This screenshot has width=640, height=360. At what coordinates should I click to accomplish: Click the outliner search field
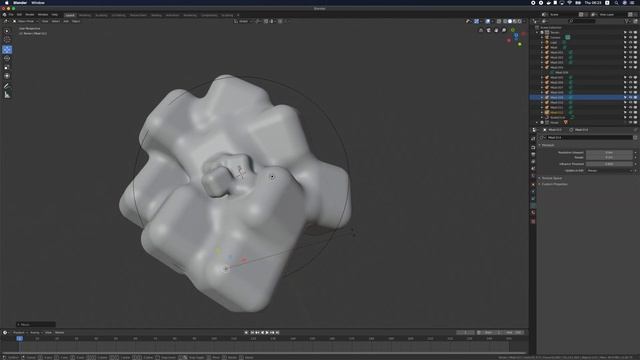point(582,21)
